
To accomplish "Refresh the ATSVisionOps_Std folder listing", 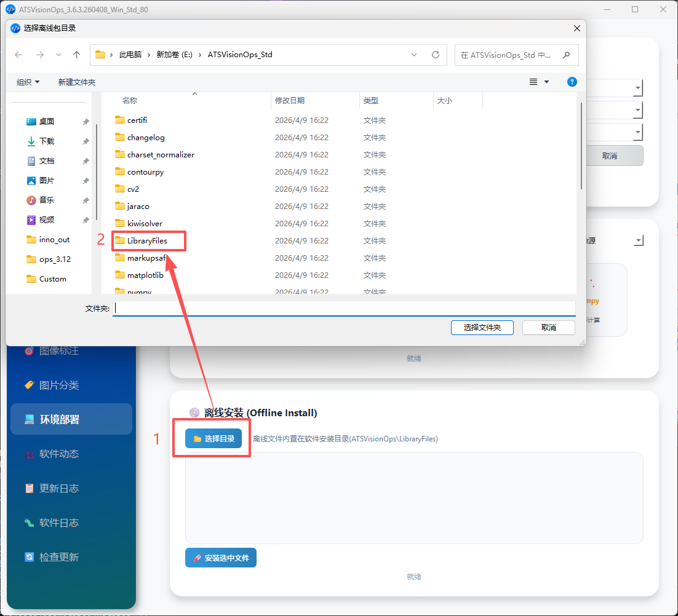I will (436, 55).
